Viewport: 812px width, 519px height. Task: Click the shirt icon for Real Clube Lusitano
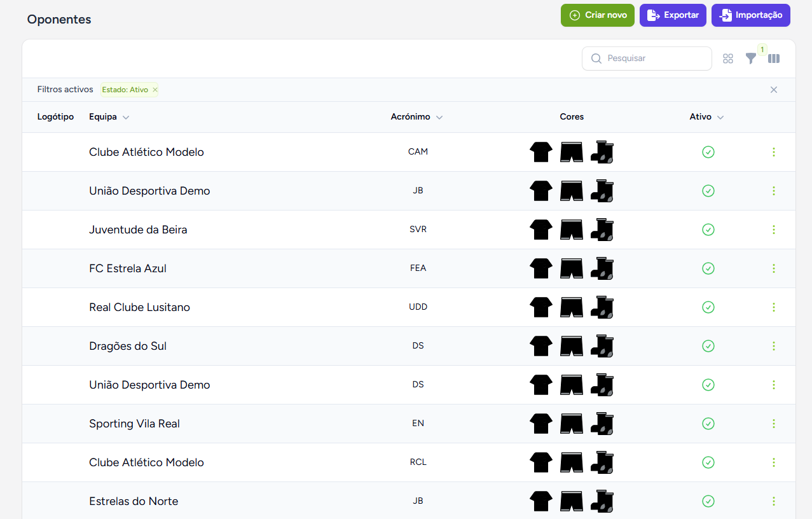pyautogui.click(x=541, y=307)
